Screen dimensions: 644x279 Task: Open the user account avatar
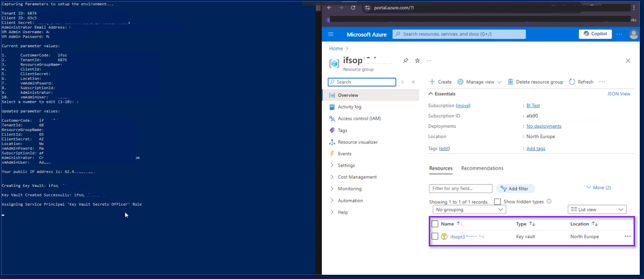point(633,34)
